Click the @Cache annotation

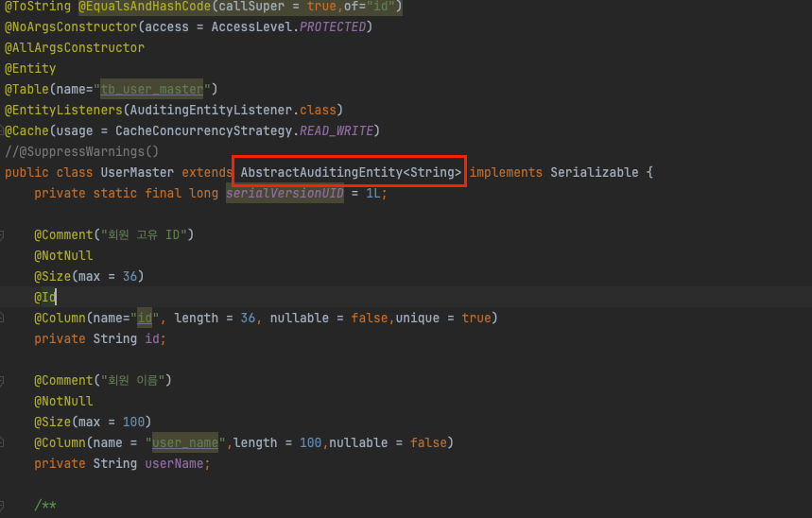(26, 130)
